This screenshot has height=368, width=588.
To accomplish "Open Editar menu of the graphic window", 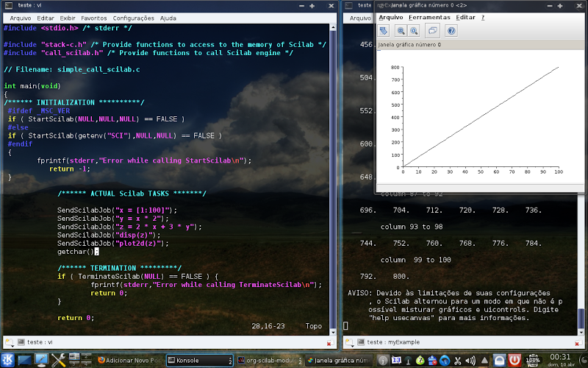I will pyautogui.click(x=465, y=17).
